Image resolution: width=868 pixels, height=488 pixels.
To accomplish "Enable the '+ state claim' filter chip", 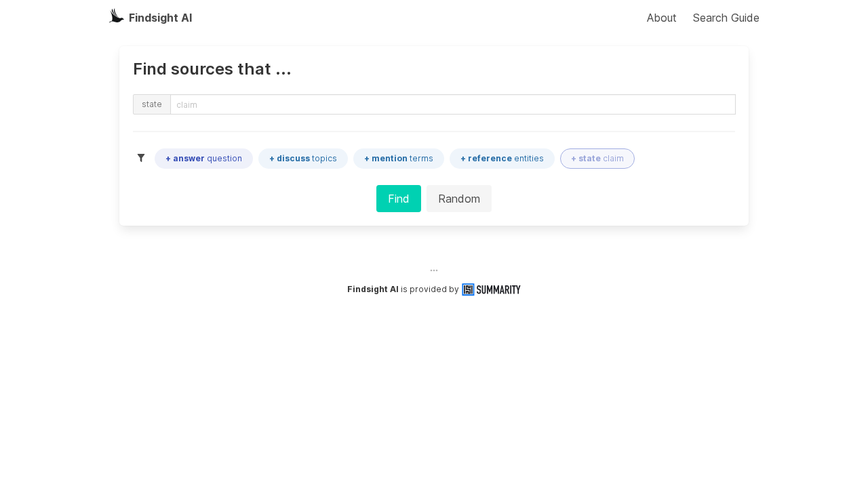I will [x=597, y=158].
